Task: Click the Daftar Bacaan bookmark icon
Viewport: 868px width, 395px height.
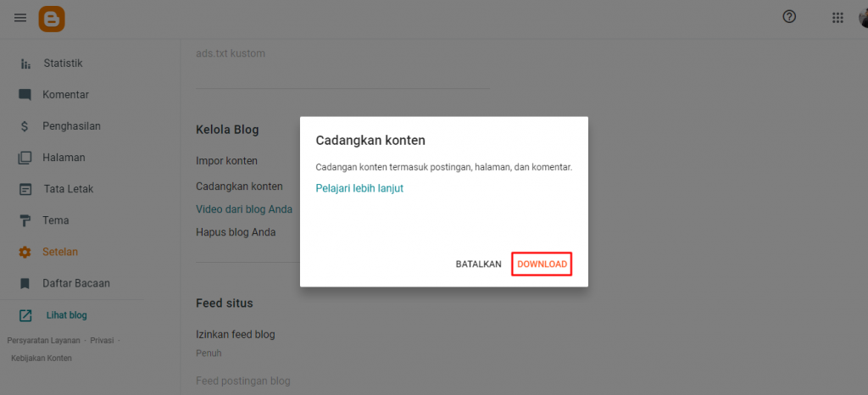Action: click(25, 283)
